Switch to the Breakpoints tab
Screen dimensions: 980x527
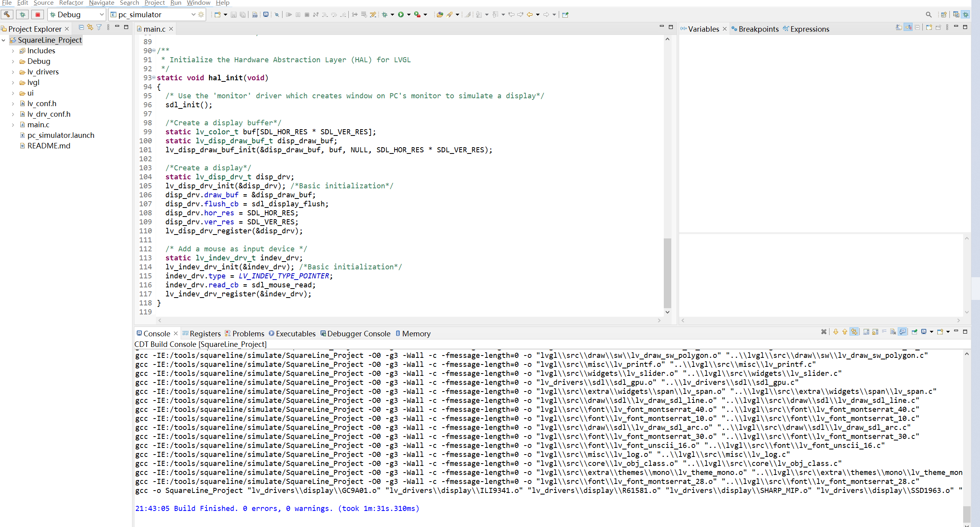(x=755, y=29)
